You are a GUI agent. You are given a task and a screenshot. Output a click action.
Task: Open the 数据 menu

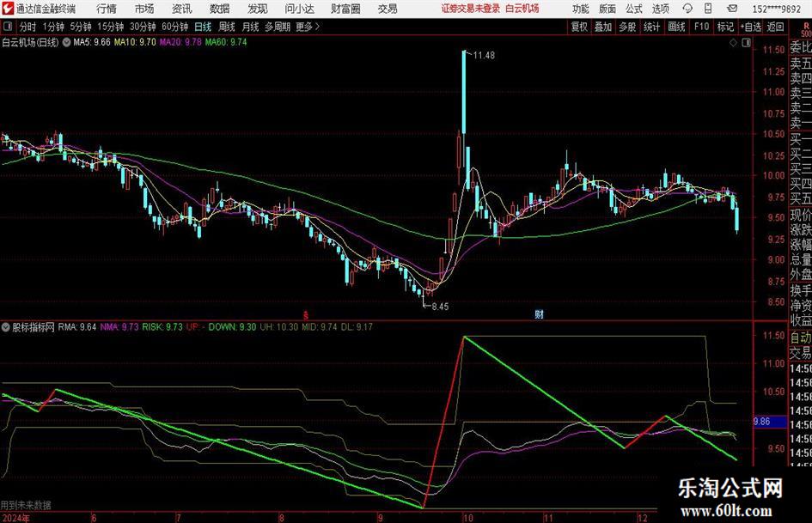(x=220, y=9)
